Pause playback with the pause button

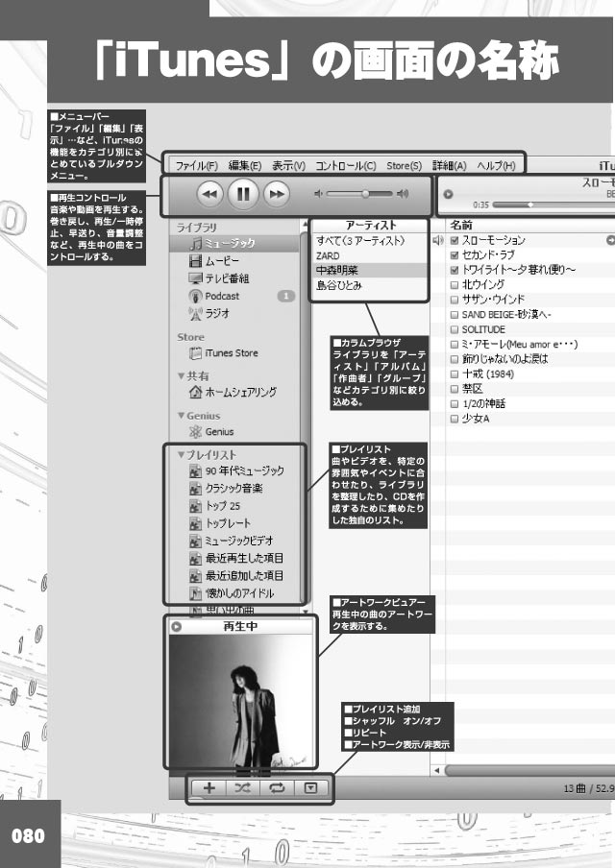[x=243, y=195]
